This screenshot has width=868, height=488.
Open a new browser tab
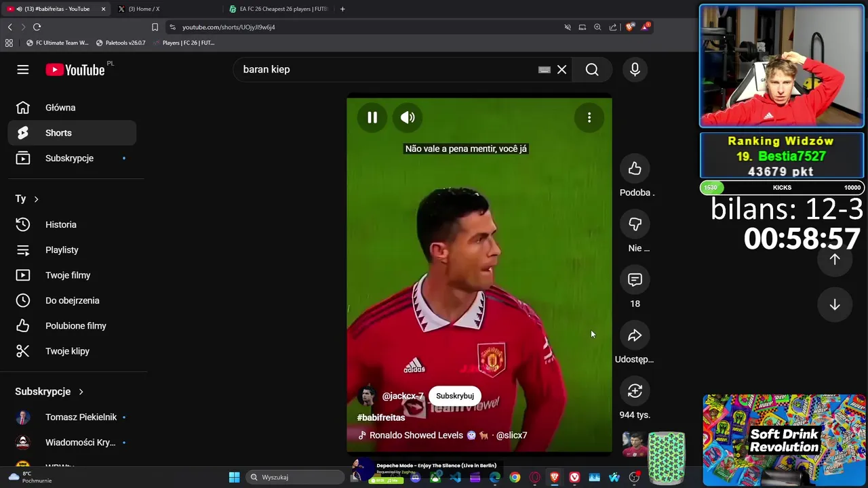(342, 9)
